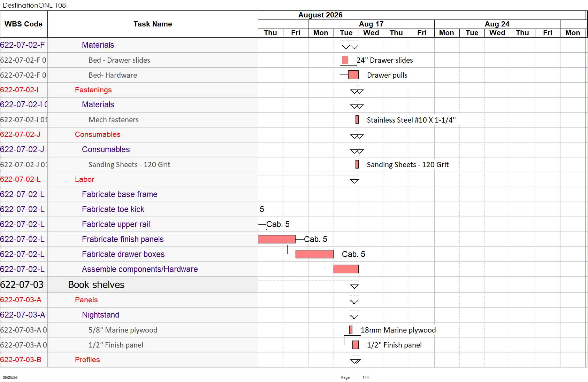
Task: Click the red Panels task name
Action: [86, 300]
